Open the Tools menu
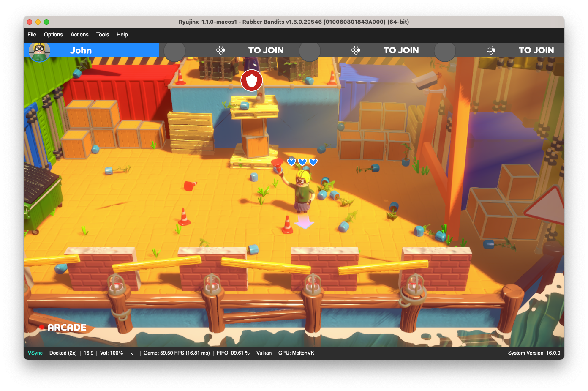The width and height of the screenshot is (588, 391). (x=103, y=35)
